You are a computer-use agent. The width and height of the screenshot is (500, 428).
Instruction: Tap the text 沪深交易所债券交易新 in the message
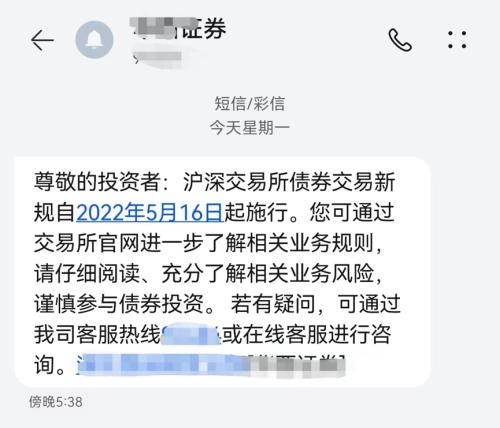coord(289,182)
